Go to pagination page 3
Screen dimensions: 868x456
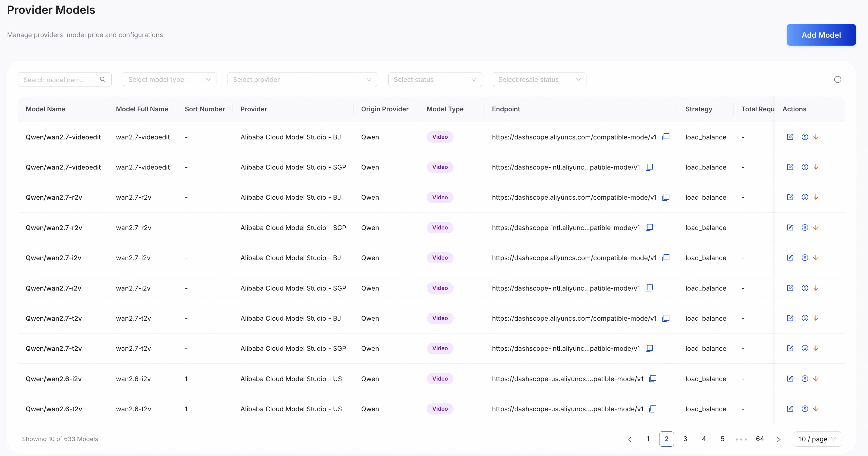click(x=685, y=439)
